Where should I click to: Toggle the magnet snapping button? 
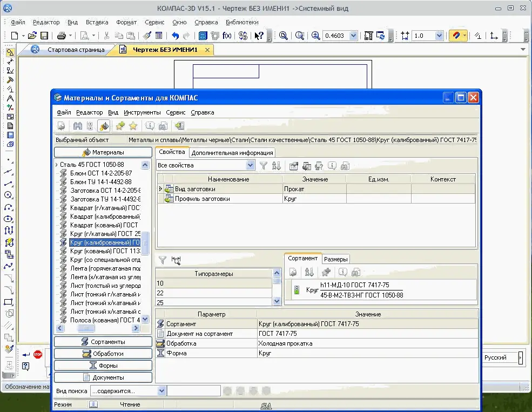(x=456, y=36)
